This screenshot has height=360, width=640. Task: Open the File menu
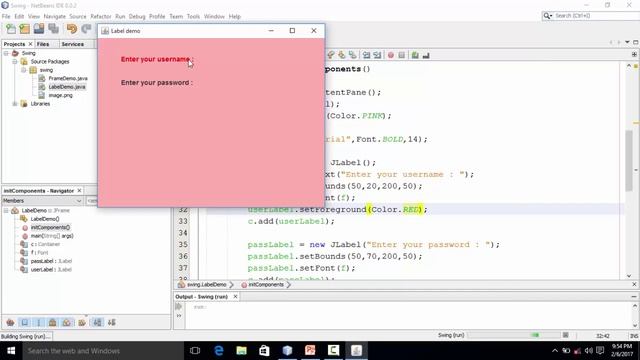click(x=6, y=16)
